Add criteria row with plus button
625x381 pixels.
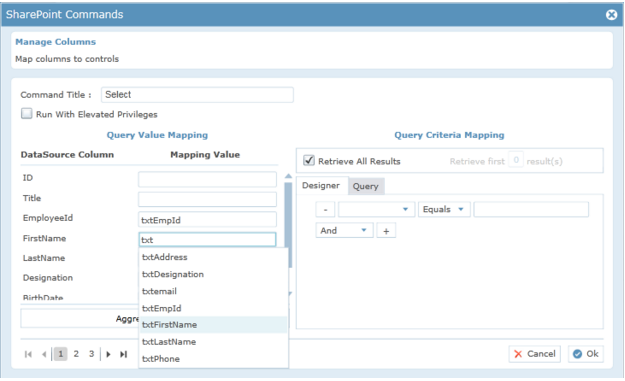point(386,231)
